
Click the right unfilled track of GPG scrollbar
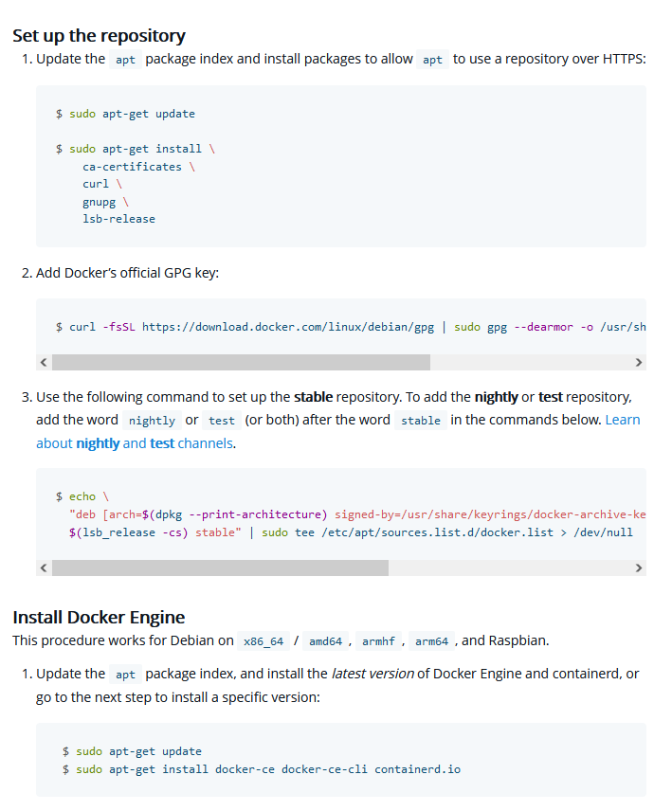(x=530, y=363)
